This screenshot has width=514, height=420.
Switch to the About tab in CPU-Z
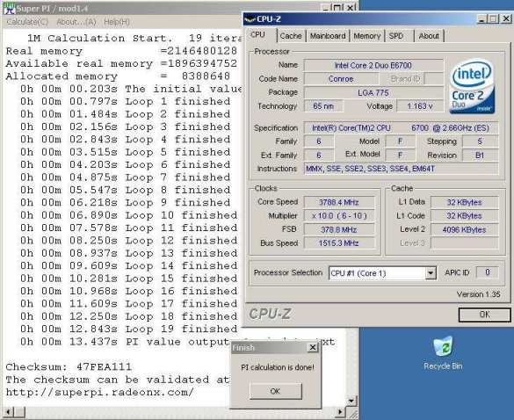tap(429, 36)
